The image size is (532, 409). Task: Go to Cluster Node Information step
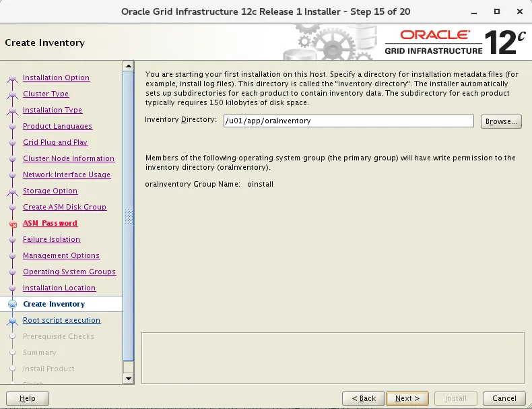(x=69, y=158)
